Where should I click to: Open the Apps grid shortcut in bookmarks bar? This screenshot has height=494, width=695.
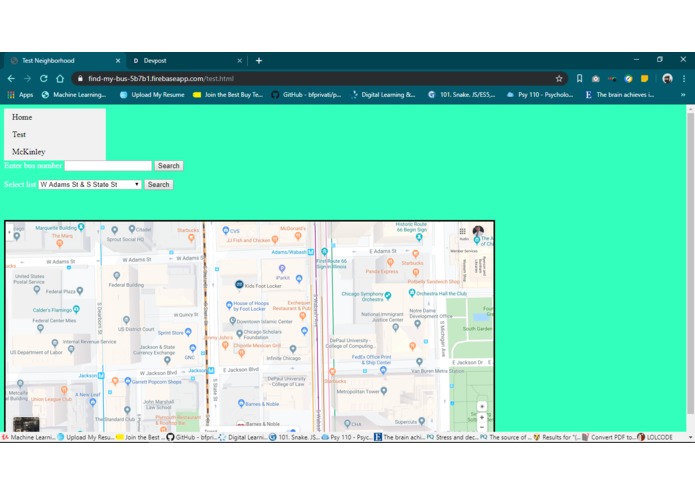[20, 94]
